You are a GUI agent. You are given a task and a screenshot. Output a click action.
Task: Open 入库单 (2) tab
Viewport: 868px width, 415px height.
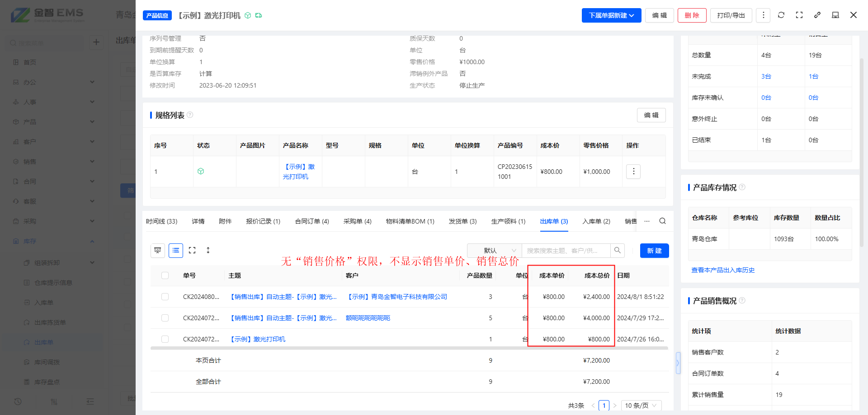point(596,221)
